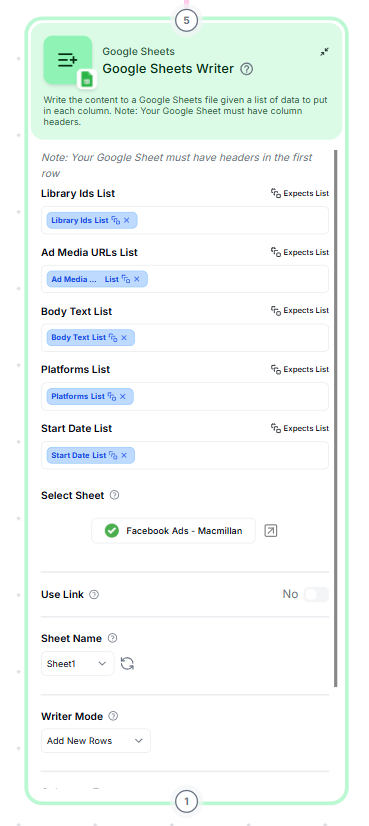This screenshot has height=826, width=369.
Task: Click Expects List icon for Platforms List
Action: (276, 369)
